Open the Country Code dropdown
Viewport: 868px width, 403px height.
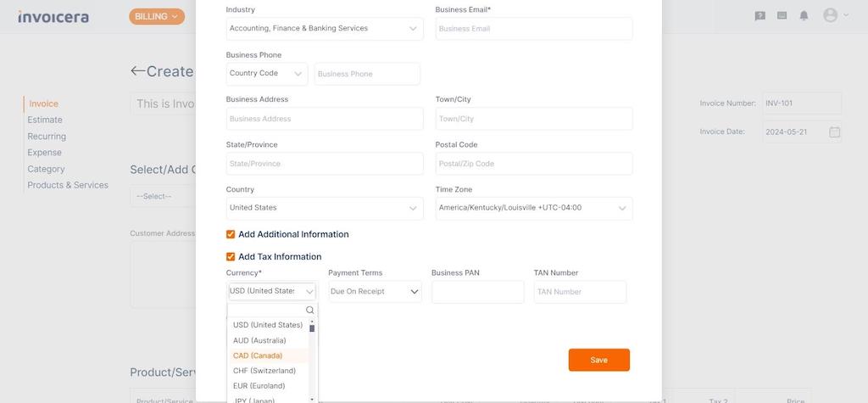(267, 73)
